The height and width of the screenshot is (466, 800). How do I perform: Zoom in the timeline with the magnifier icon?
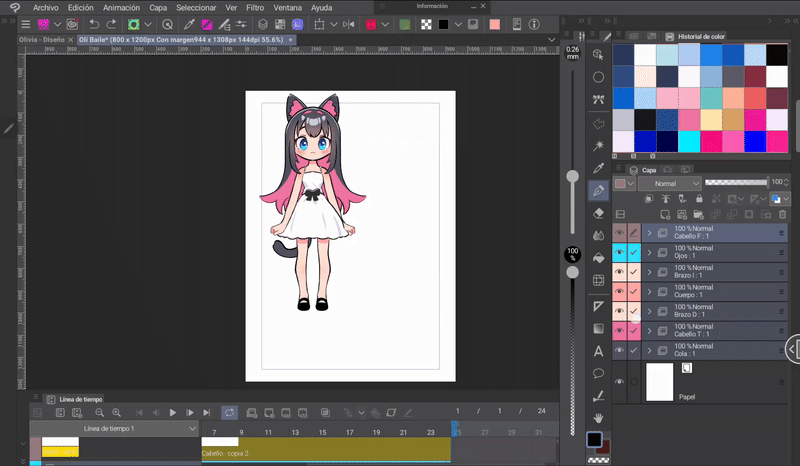[117, 412]
